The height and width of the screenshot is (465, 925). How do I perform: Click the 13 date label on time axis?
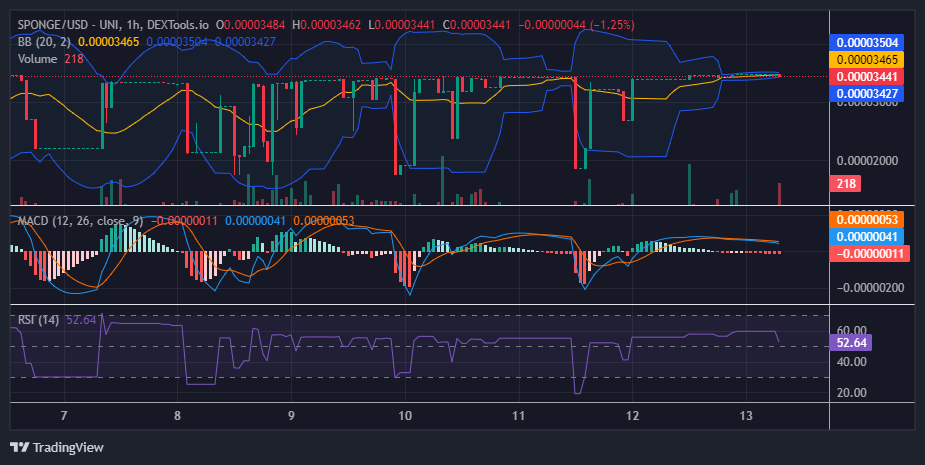pyautogui.click(x=746, y=416)
